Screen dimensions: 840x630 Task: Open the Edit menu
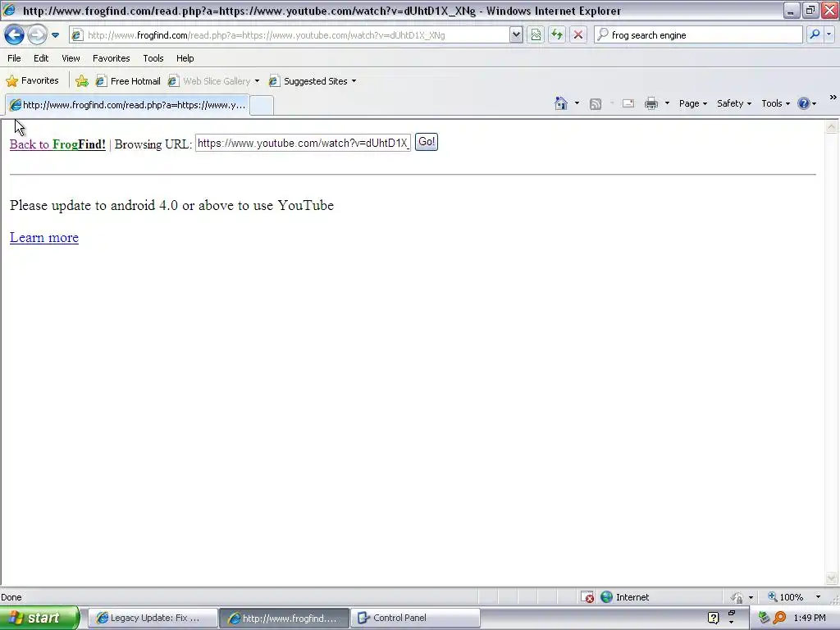tap(41, 58)
